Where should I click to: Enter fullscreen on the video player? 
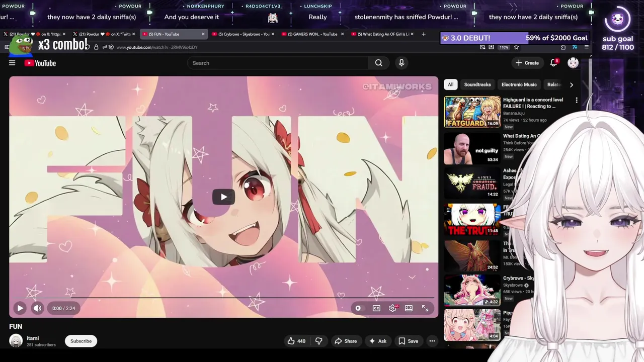[425, 308]
